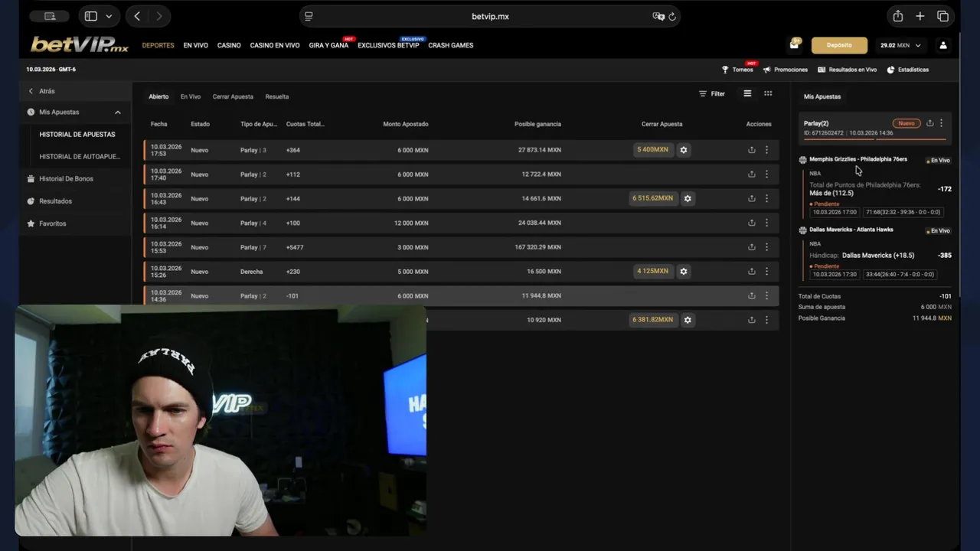Open the 29.02 MXN balance dropdown

(900, 45)
